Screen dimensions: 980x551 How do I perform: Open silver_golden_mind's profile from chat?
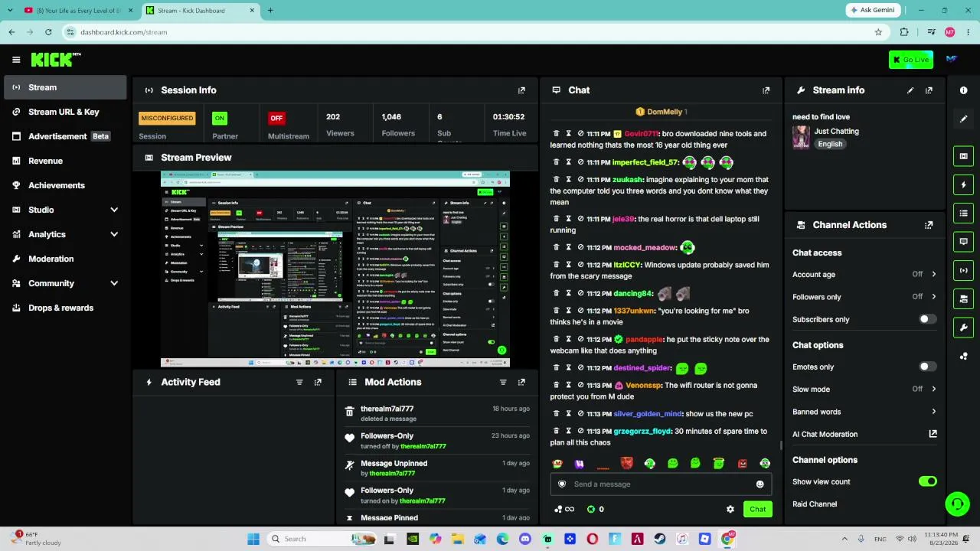point(647,414)
